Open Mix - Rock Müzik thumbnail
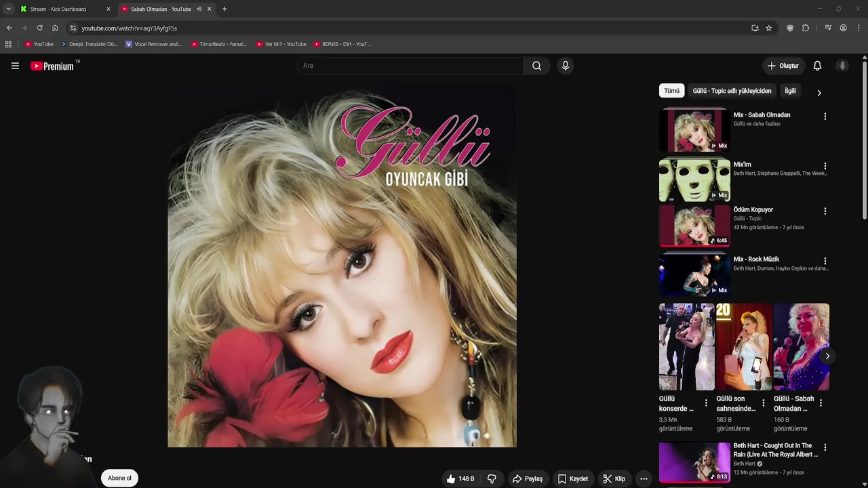 click(694, 274)
